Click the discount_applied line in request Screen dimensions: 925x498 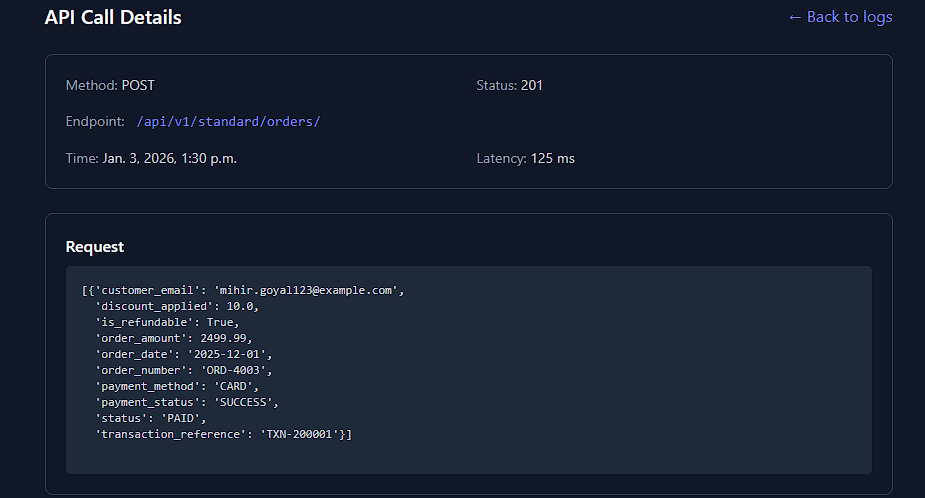[176, 306]
